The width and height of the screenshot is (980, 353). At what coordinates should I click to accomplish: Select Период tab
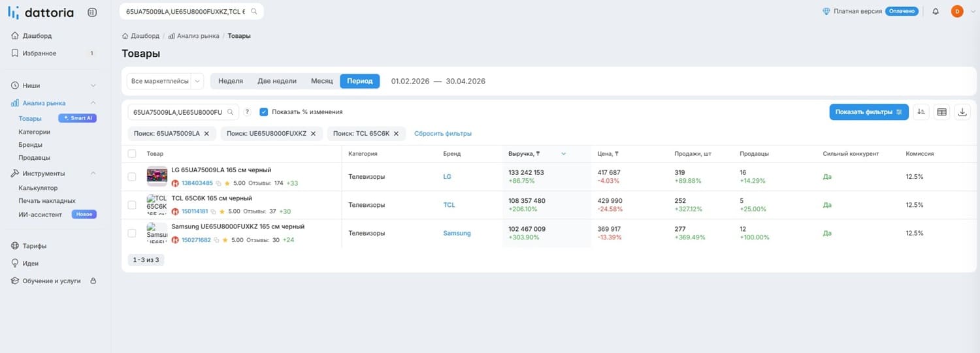360,81
